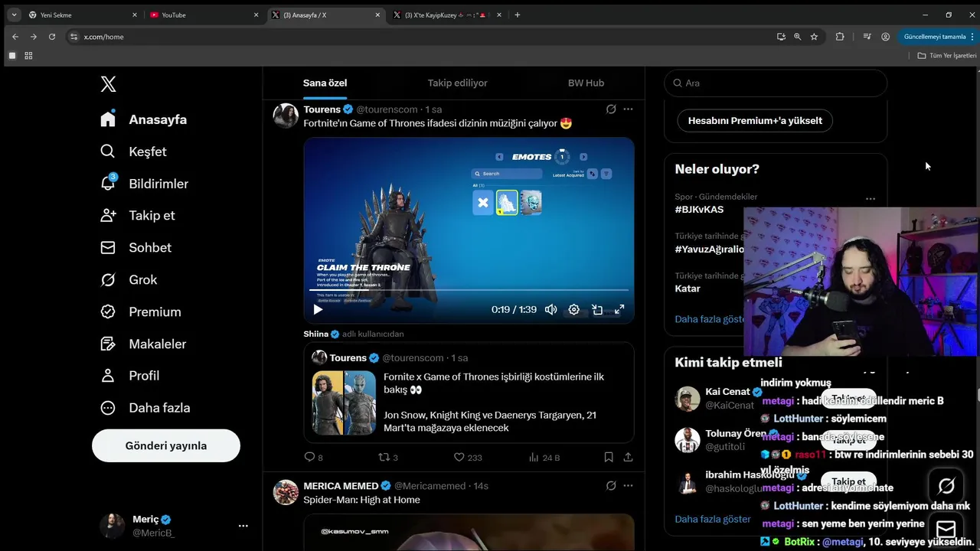The width and height of the screenshot is (980, 551).
Task: Share the Tourens post
Action: click(x=629, y=457)
